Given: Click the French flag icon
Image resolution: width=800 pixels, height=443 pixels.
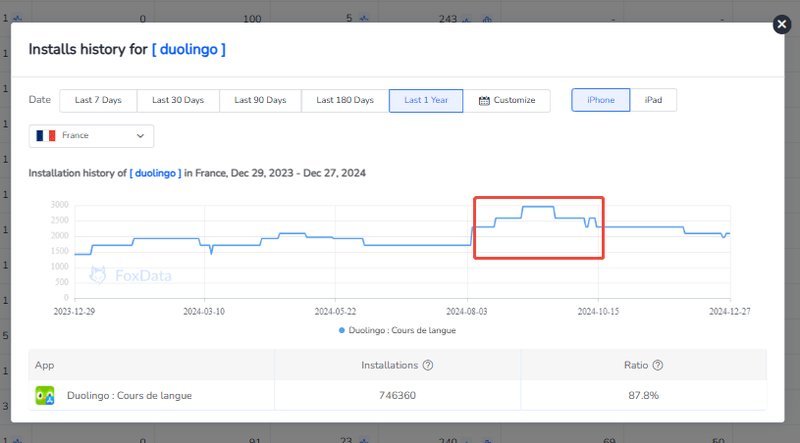Looking at the screenshot, I should [45, 136].
